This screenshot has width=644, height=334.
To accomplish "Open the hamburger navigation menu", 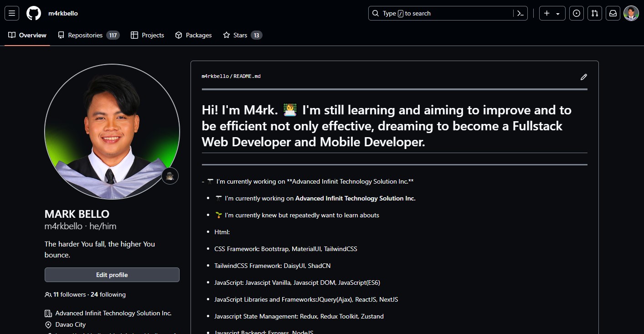I will click(12, 13).
